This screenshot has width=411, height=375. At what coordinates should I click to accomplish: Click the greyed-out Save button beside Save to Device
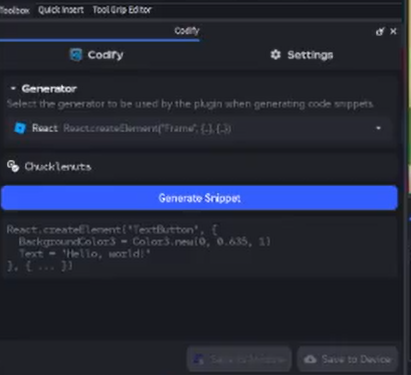(239, 359)
